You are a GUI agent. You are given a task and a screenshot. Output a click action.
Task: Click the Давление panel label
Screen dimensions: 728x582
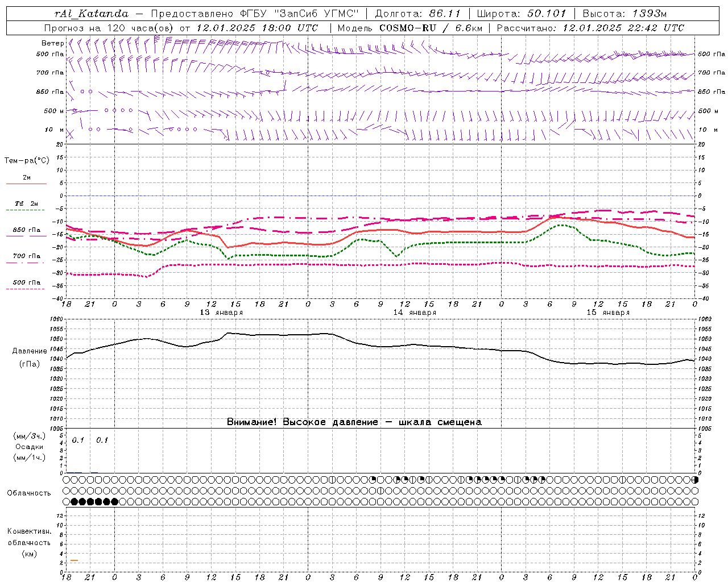(30, 351)
